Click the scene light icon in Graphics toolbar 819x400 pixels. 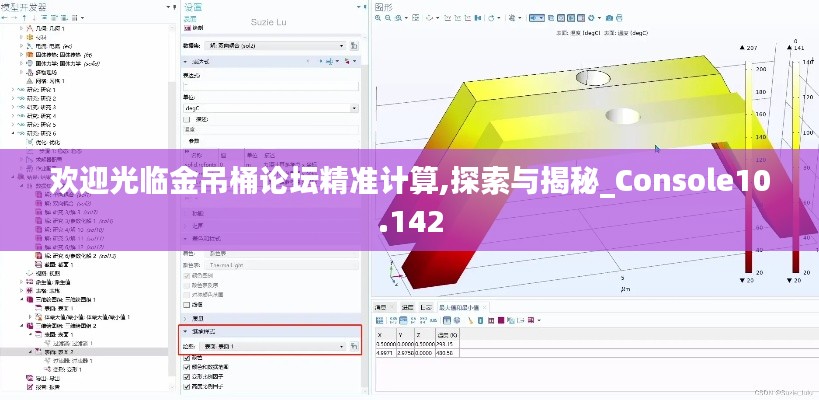[512, 18]
